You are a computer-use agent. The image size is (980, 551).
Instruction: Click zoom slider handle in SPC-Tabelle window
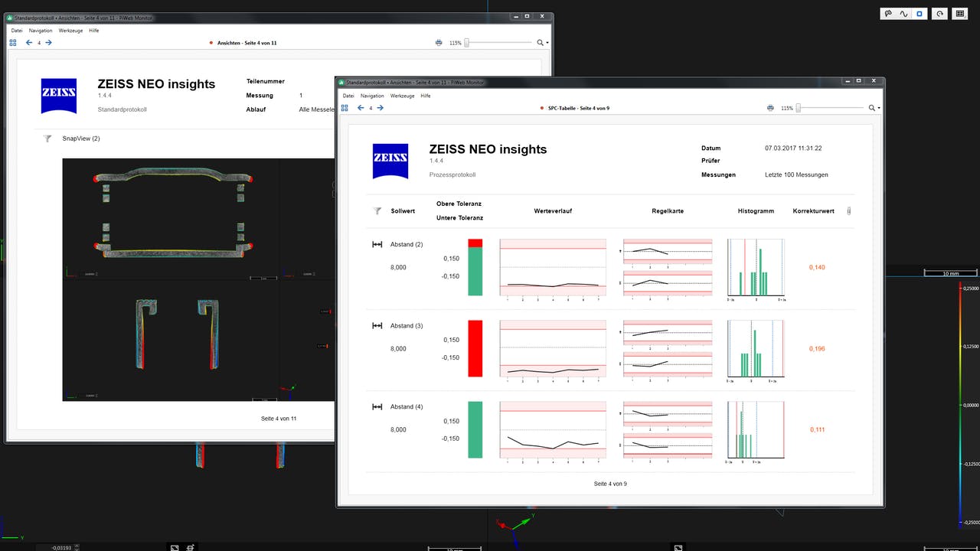(799, 108)
